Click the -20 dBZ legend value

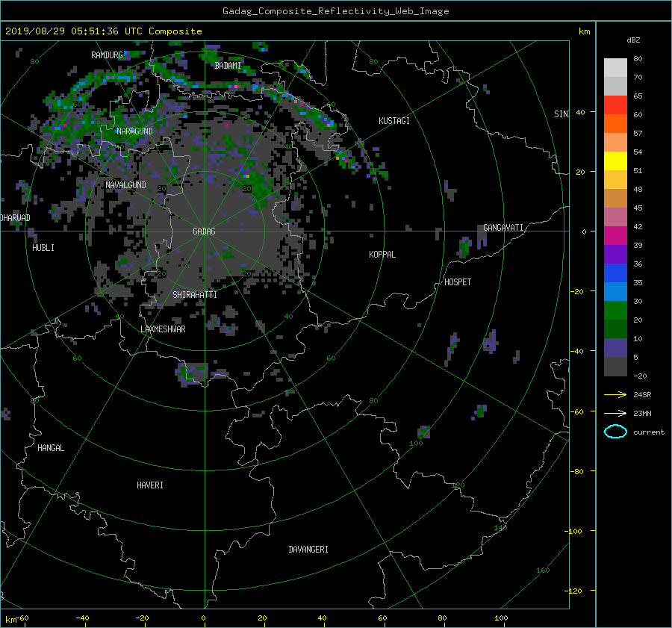click(640, 376)
